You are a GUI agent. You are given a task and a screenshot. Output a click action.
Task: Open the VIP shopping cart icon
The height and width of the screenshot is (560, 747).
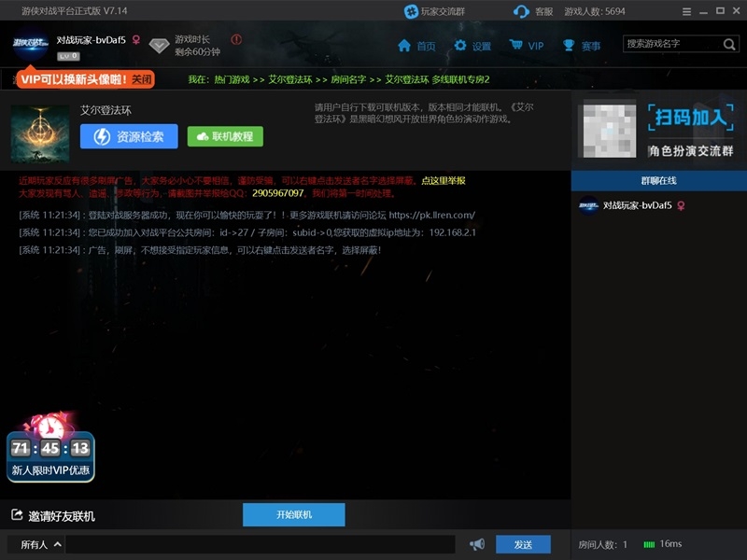pyautogui.click(x=515, y=46)
